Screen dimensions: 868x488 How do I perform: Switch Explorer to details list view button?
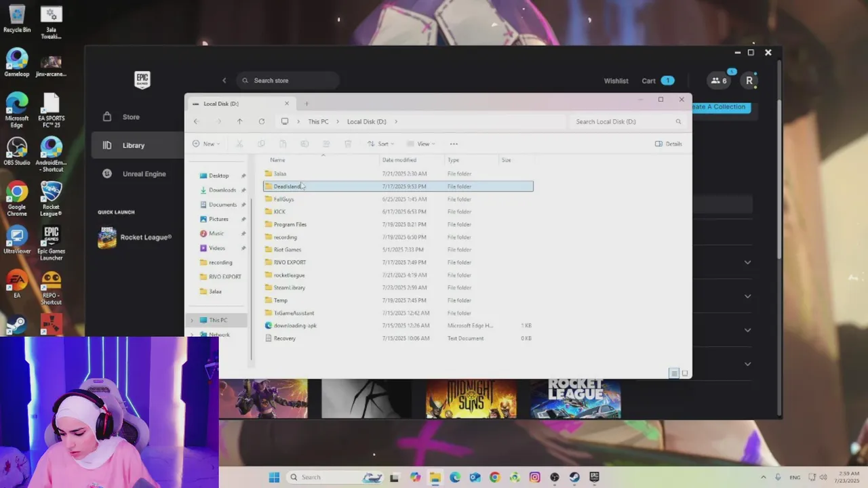pyautogui.click(x=674, y=373)
